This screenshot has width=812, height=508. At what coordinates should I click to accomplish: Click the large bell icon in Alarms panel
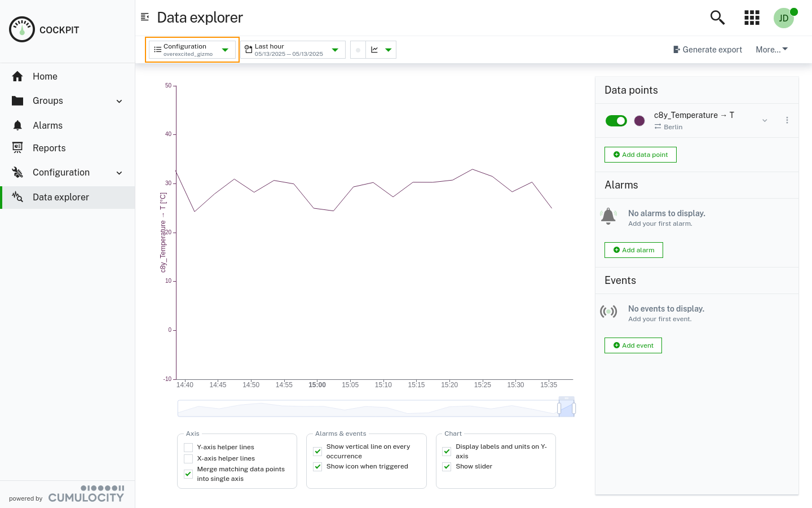click(x=608, y=216)
